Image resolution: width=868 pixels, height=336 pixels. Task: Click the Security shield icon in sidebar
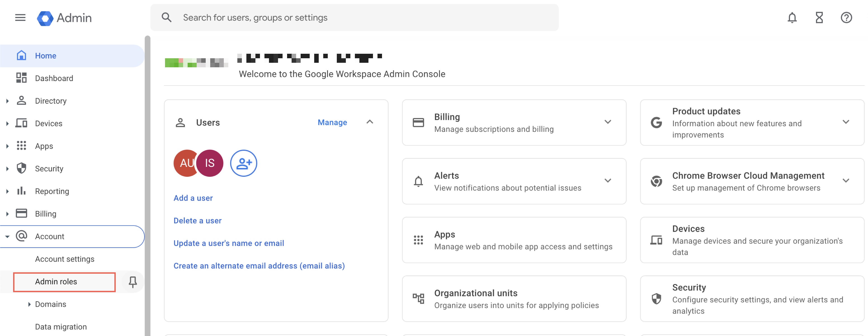pos(21,168)
